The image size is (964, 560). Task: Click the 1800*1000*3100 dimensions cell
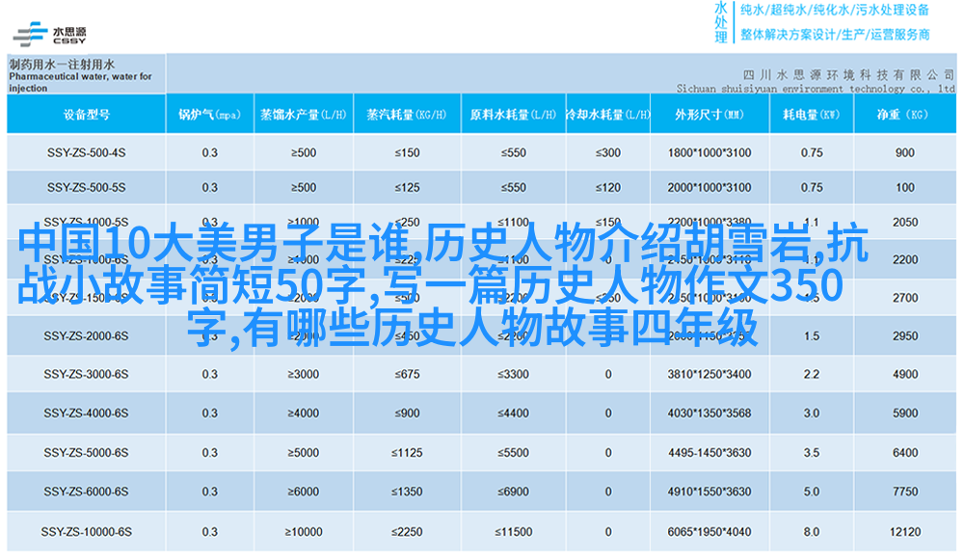point(710,152)
